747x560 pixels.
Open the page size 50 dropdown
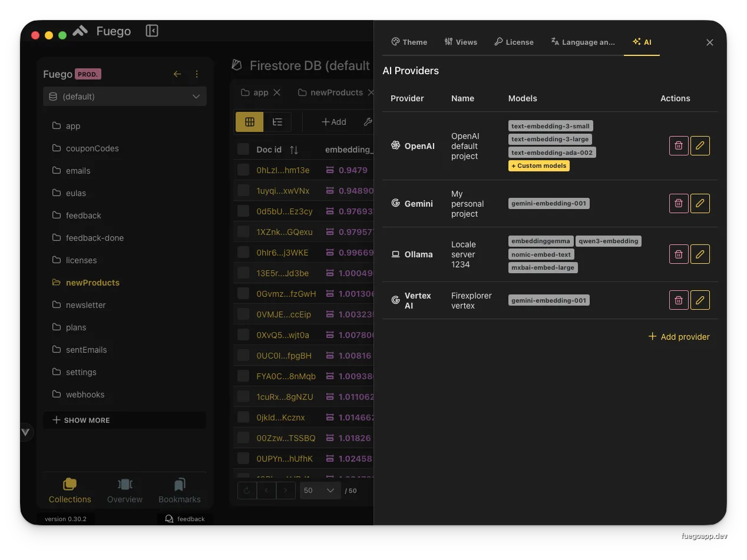click(x=320, y=490)
